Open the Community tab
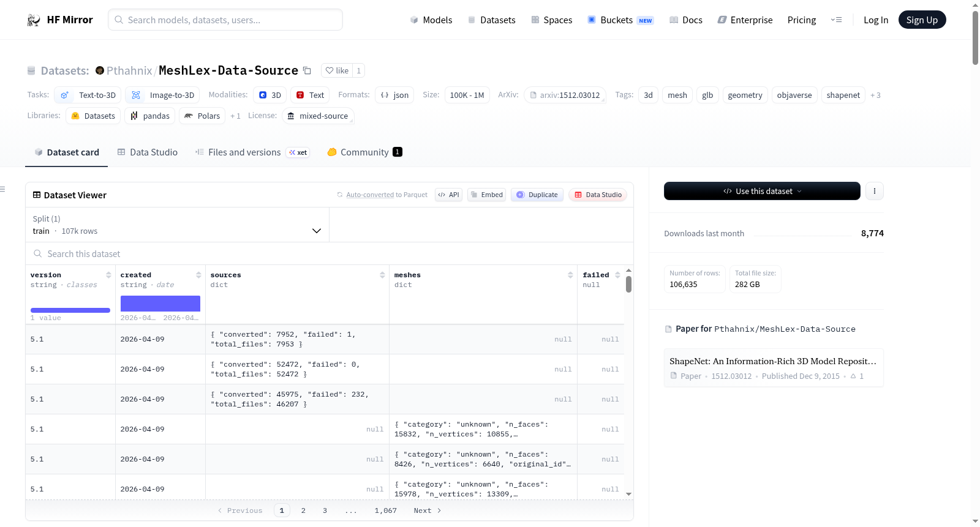The width and height of the screenshot is (980, 527). [364, 152]
